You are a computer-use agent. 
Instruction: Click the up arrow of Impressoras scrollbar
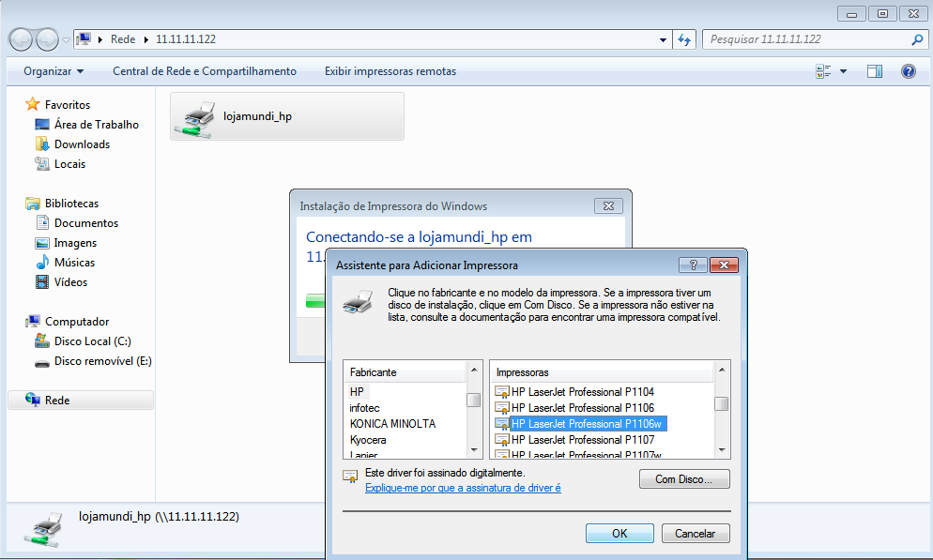tap(722, 370)
